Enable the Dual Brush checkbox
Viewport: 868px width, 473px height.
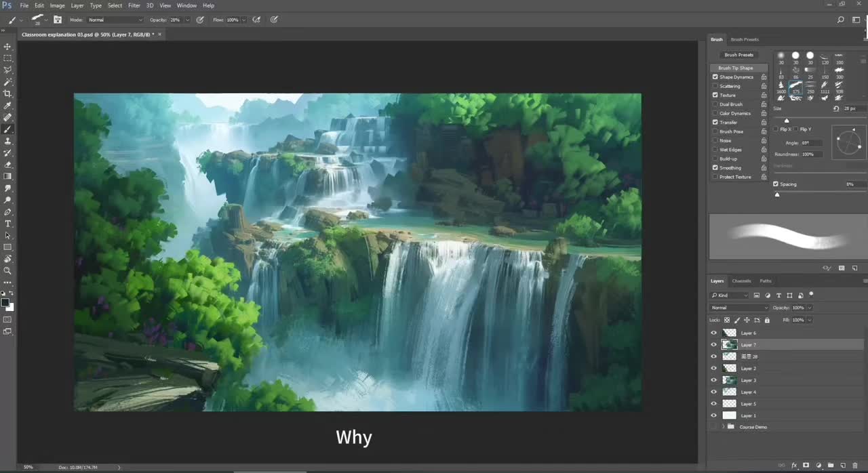[x=715, y=104]
